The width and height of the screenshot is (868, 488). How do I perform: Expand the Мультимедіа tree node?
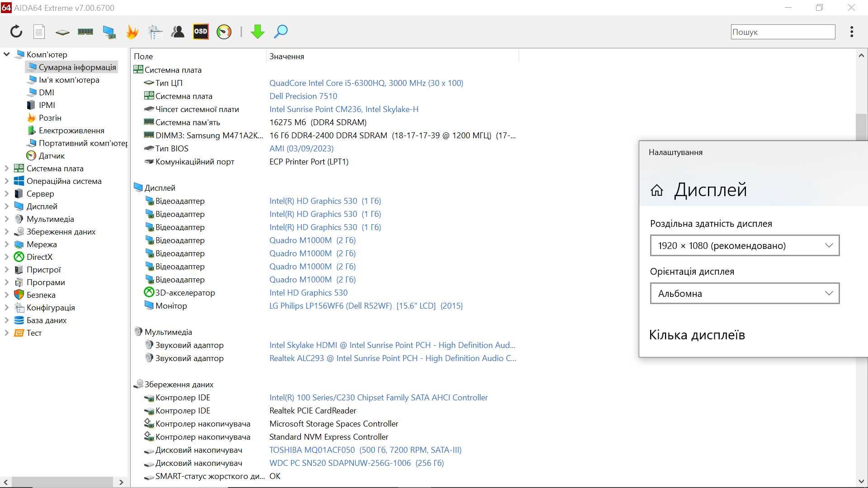click(x=6, y=219)
